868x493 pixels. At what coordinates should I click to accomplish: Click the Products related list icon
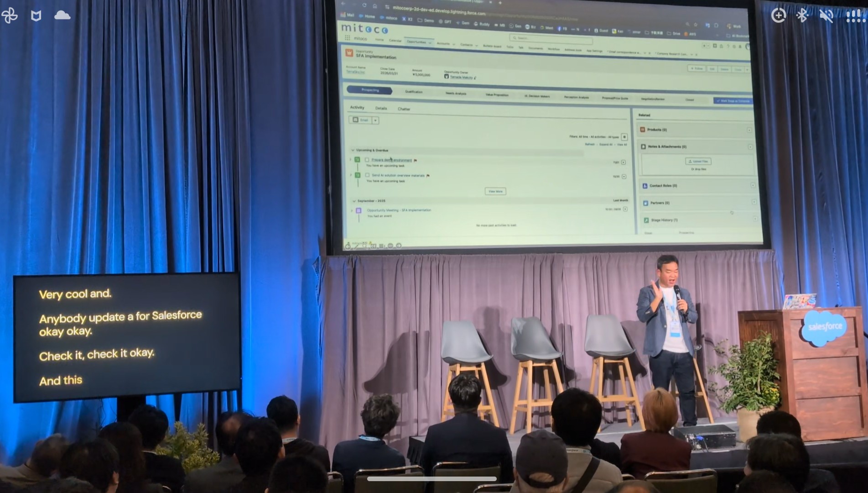[x=642, y=130]
